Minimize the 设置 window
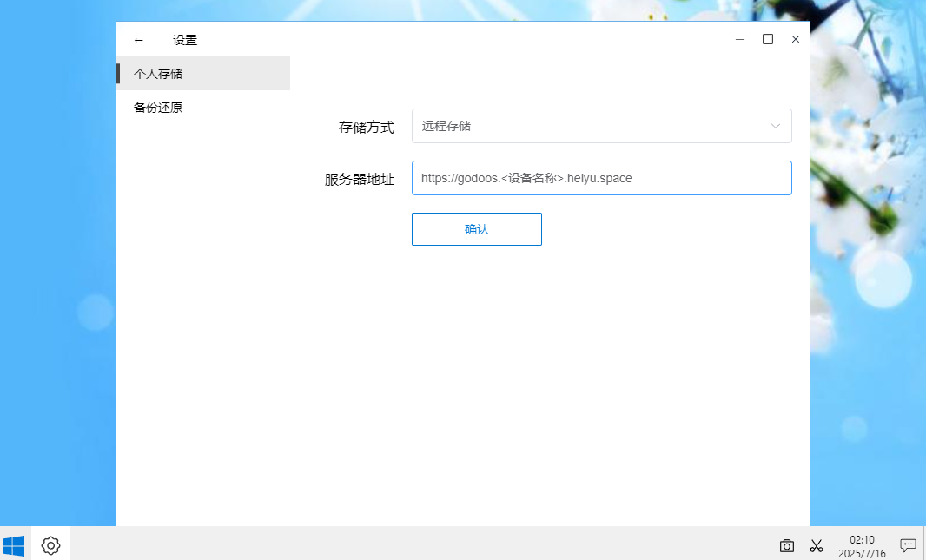Viewport: 926px width, 560px height. 740,40
